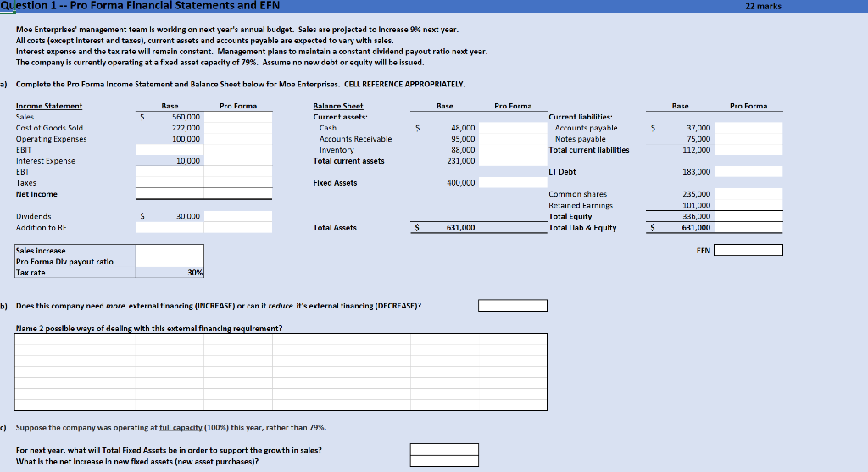868x472 pixels.
Task: Select the Common shares value 235,000
Action: (697, 194)
